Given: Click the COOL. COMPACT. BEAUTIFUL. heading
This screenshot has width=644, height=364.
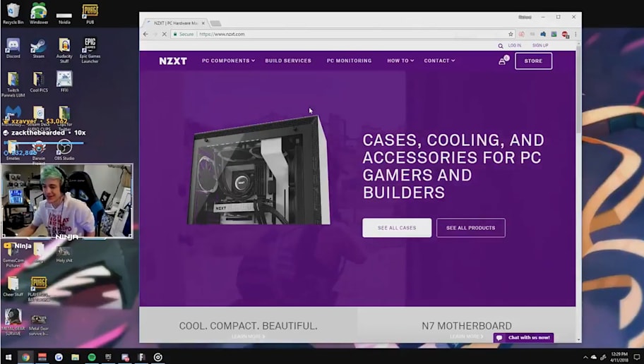Looking at the screenshot, I should (248, 326).
